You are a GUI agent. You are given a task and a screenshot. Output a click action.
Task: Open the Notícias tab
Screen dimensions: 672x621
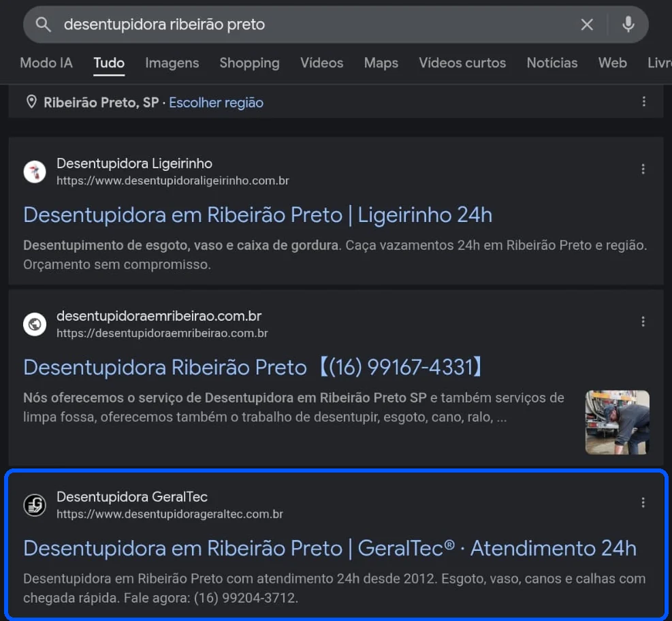(552, 63)
